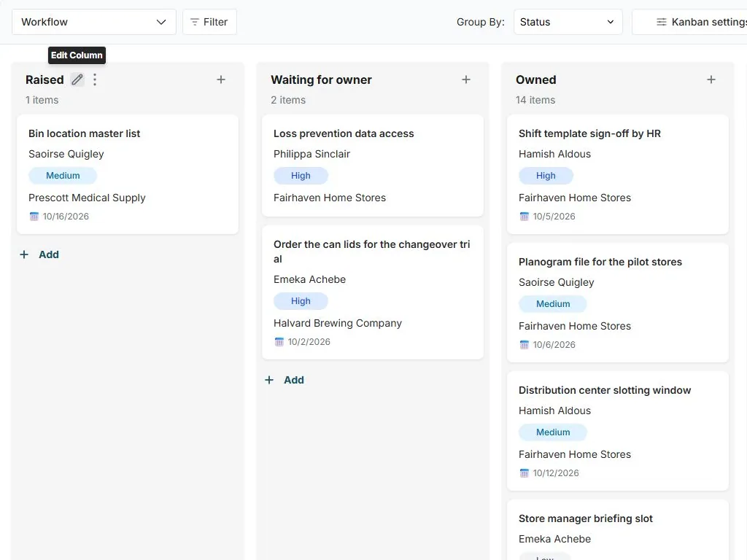Click Hamish Aldous on Shift template card

click(554, 154)
